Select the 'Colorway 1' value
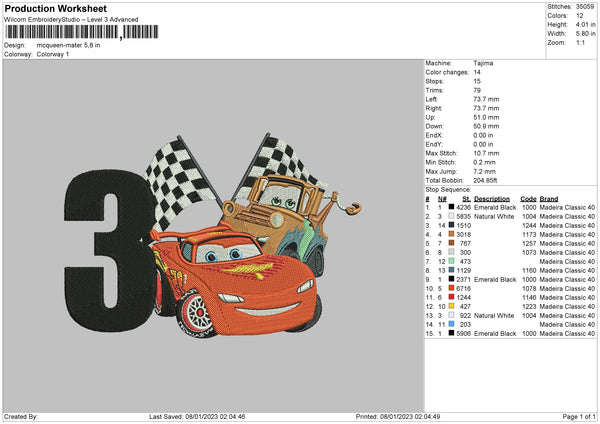The height and width of the screenshot is (424, 600). click(x=53, y=54)
